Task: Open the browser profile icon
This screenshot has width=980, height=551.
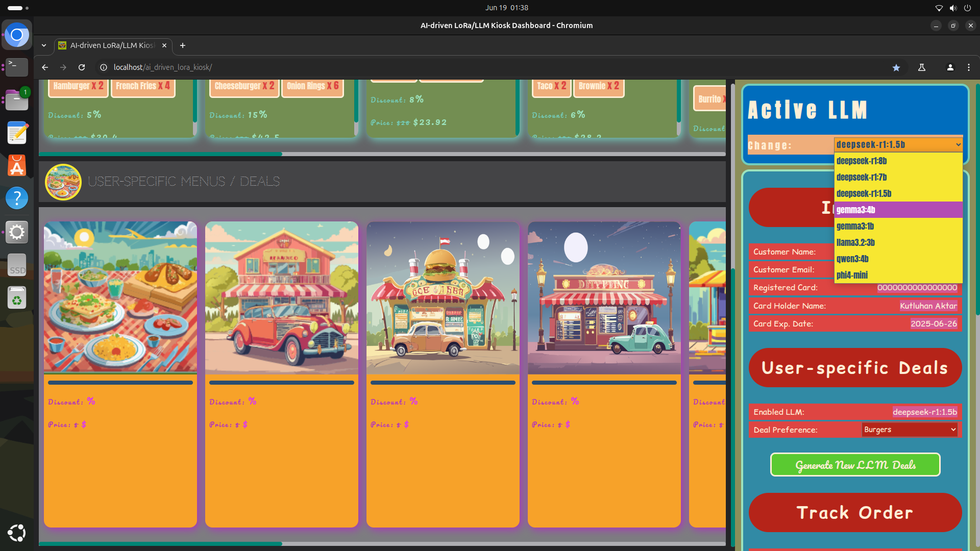Action: point(950,67)
